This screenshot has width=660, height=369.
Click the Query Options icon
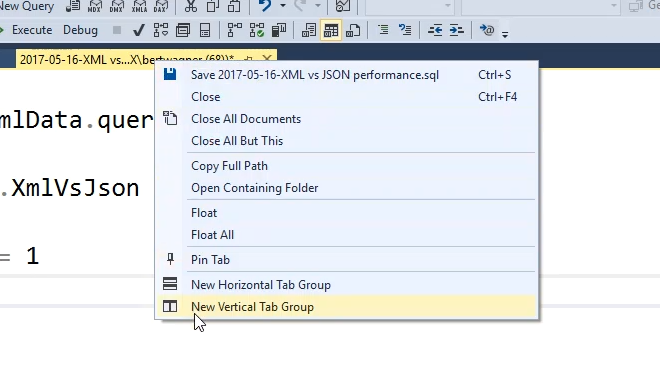(x=183, y=30)
